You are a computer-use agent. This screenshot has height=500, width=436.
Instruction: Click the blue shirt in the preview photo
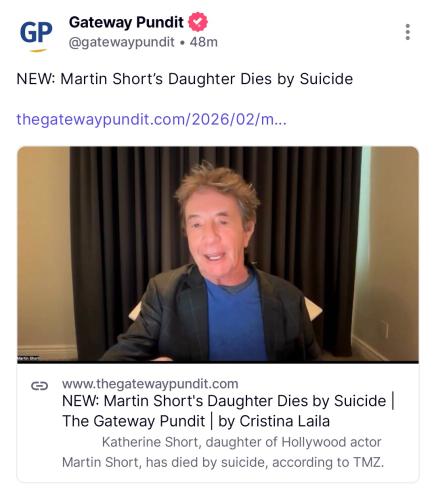[x=235, y=320]
